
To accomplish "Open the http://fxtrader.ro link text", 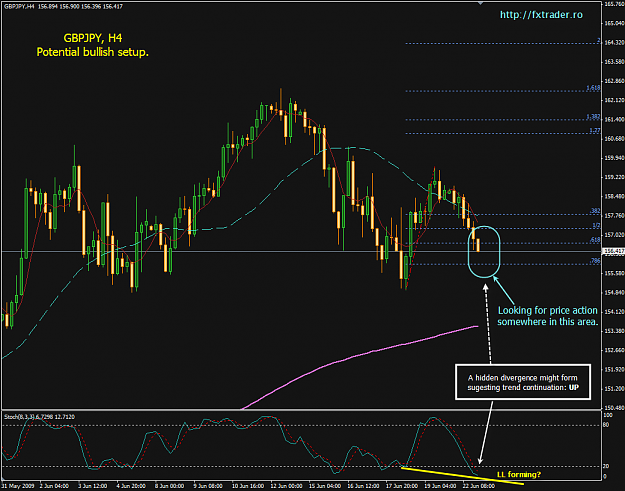I will click(x=541, y=15).
